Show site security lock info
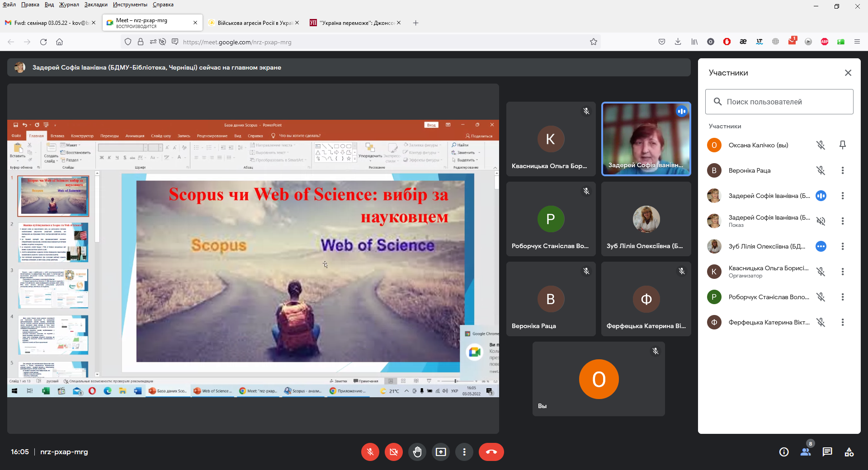This screenshot has width=868, height=470. pyautogui.click(x=141, y=42)
